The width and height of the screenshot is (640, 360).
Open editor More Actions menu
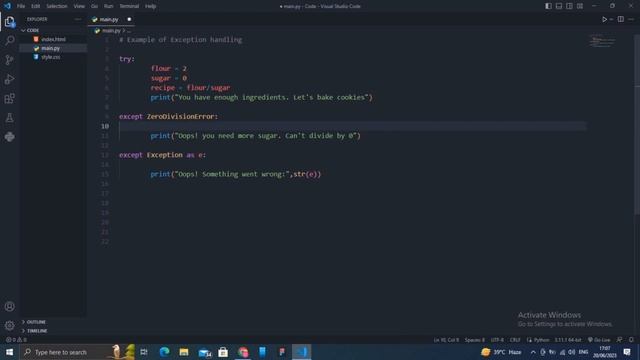coord(631,19)
